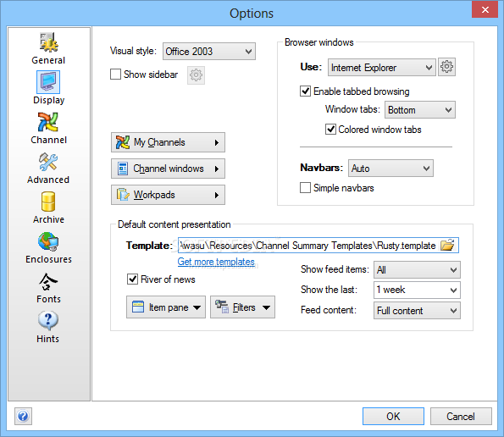Open the Window tabs position dropdown
The height and width of the screenshot is (437, 504).
pos(420,110)
